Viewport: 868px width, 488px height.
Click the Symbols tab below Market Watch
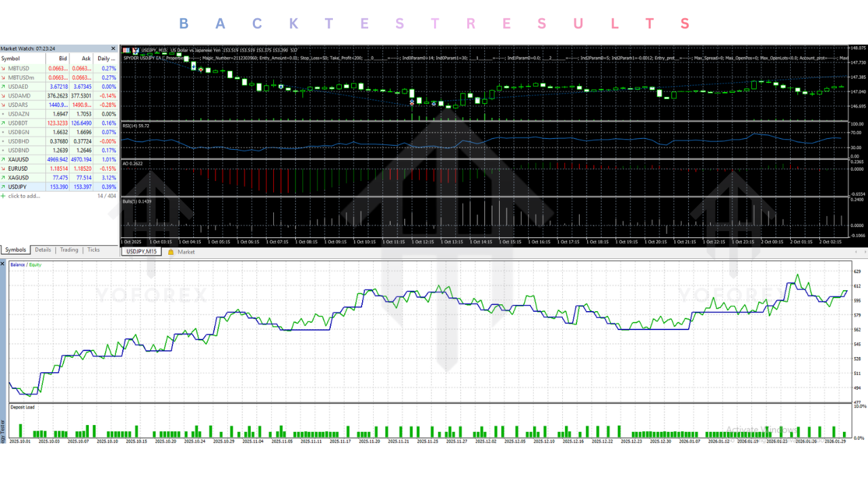point(14,249)
